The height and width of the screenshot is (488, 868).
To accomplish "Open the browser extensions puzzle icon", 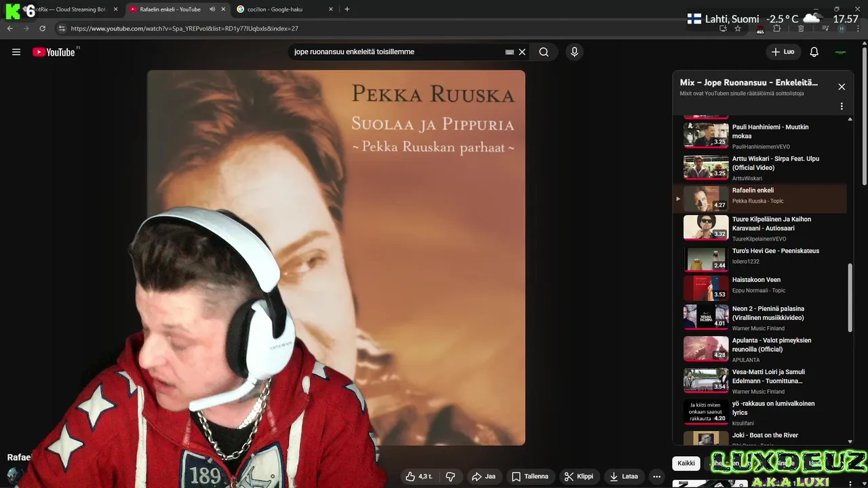I will click(x=777, y=28).
